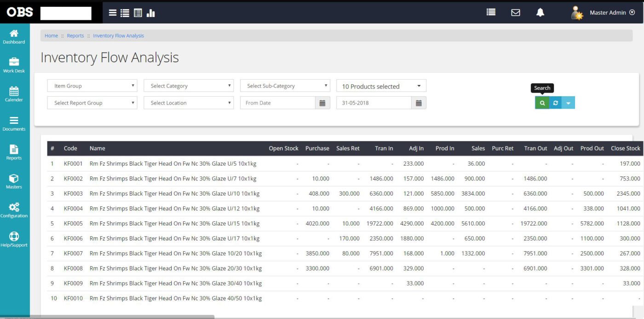Click the Close Stock column header
Screen dimensions: 644x319
625,149
